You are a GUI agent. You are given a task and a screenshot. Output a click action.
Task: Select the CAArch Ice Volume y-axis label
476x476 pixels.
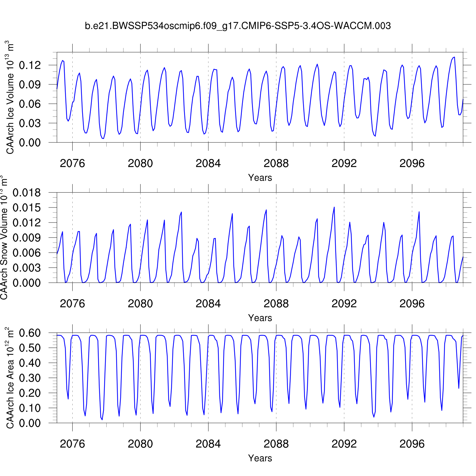10,97
